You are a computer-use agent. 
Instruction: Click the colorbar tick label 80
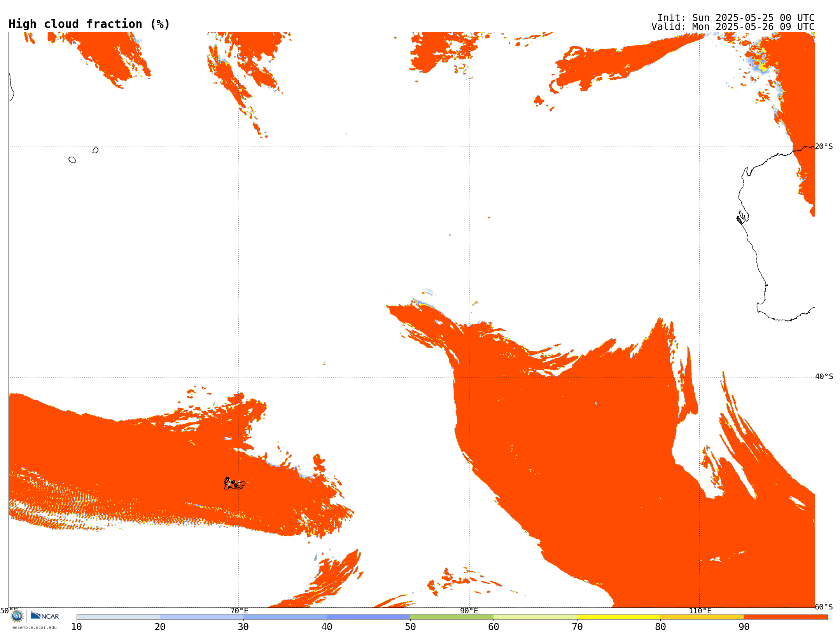[x=660, y=627]
